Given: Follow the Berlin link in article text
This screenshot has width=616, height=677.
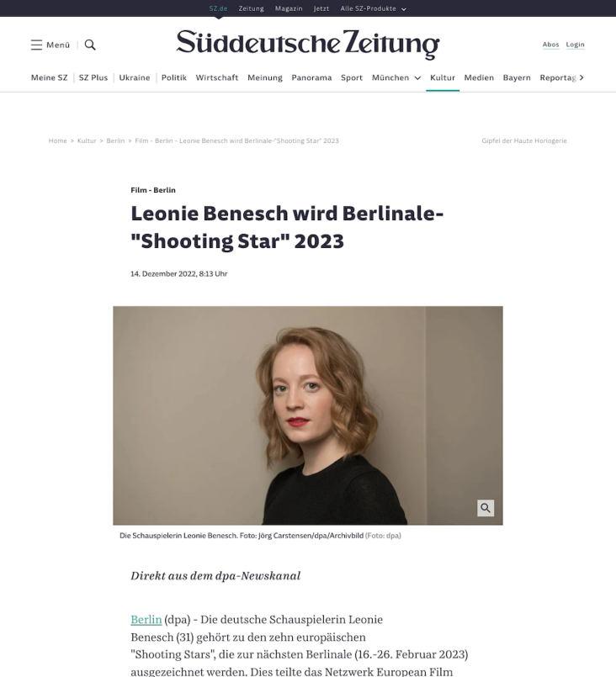Looking at the screenshot, I should click(146, 620).
